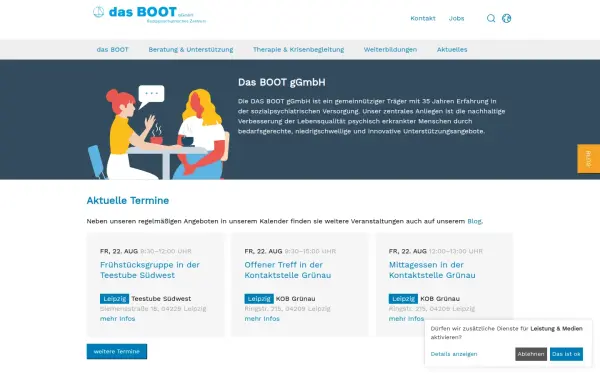The width and height of the screenshot is (600, 375).
Task: Click Teestube Südwest location text
Action: click(x=161, y=298)
